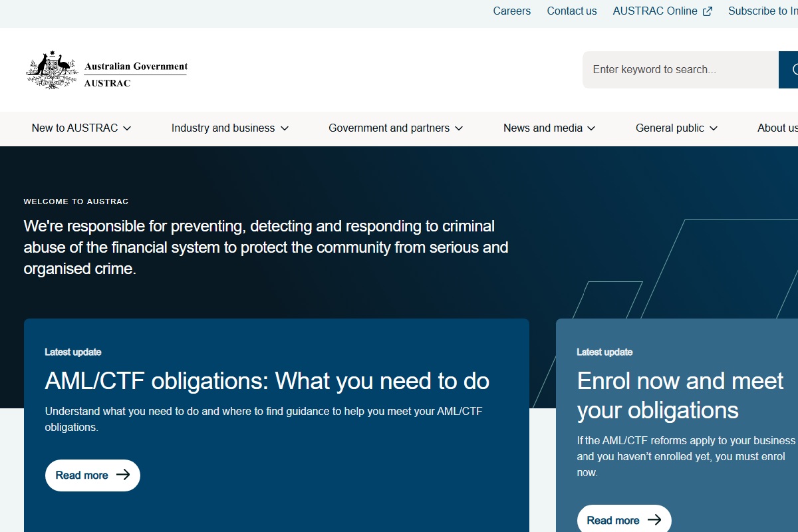Image resolution: width=798 pixels, height=532 pixels.
Task: Open the New to AUSTRAC menu
Action: pos(82,128)
